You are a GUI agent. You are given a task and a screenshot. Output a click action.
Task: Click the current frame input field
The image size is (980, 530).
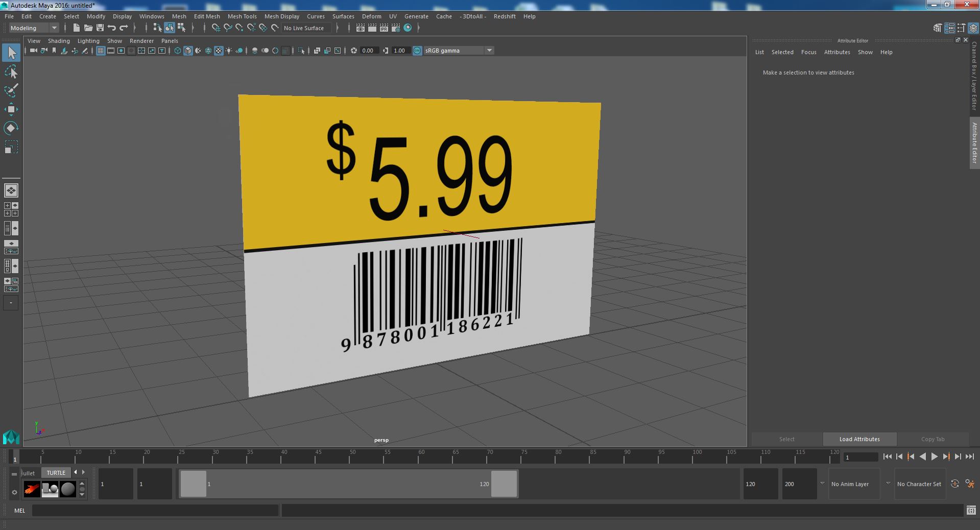[x=861, y=457]
